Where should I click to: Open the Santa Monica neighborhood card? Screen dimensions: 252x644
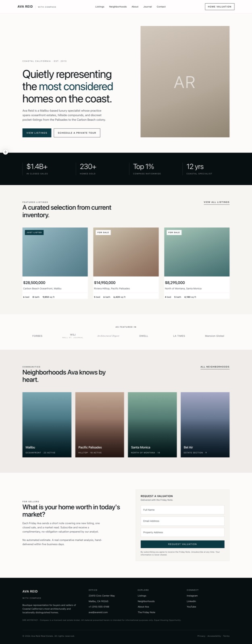click(x=152, y=425)
